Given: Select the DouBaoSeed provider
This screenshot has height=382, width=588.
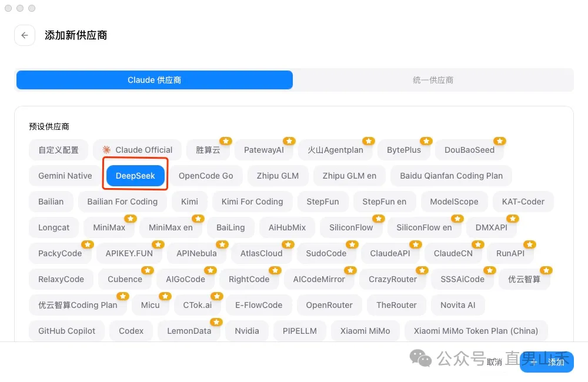Looking at the screenshot, I should pyautogui.click(x=469, y=150).
